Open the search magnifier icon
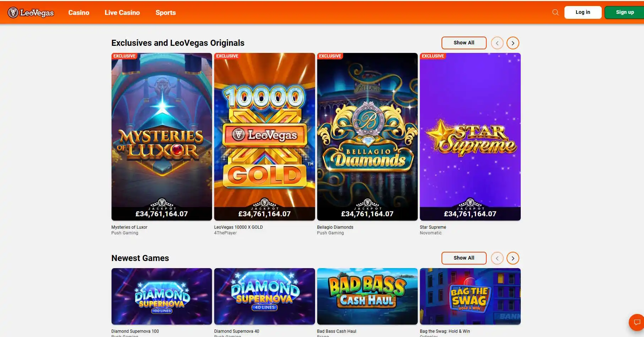 (556, 12)
